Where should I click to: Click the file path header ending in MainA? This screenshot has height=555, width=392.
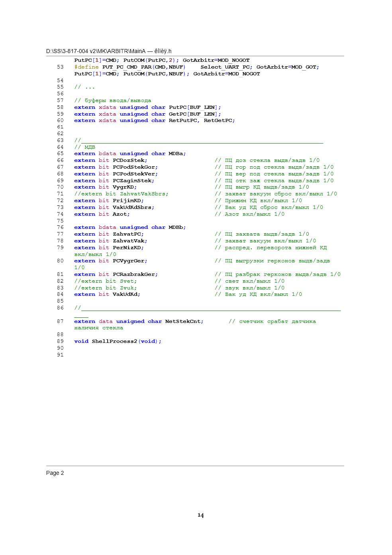109,51
